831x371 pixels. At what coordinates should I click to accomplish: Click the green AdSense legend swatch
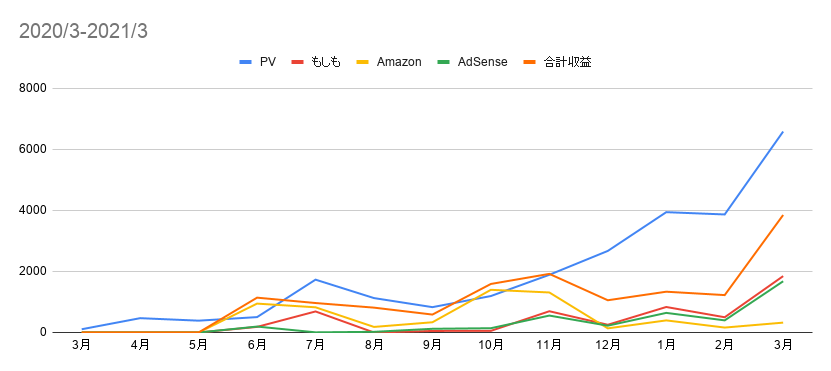(x=444, y=62)
